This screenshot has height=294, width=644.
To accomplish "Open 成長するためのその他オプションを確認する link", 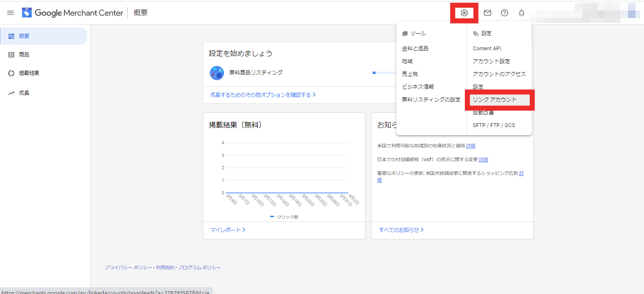I will [263, 95].
